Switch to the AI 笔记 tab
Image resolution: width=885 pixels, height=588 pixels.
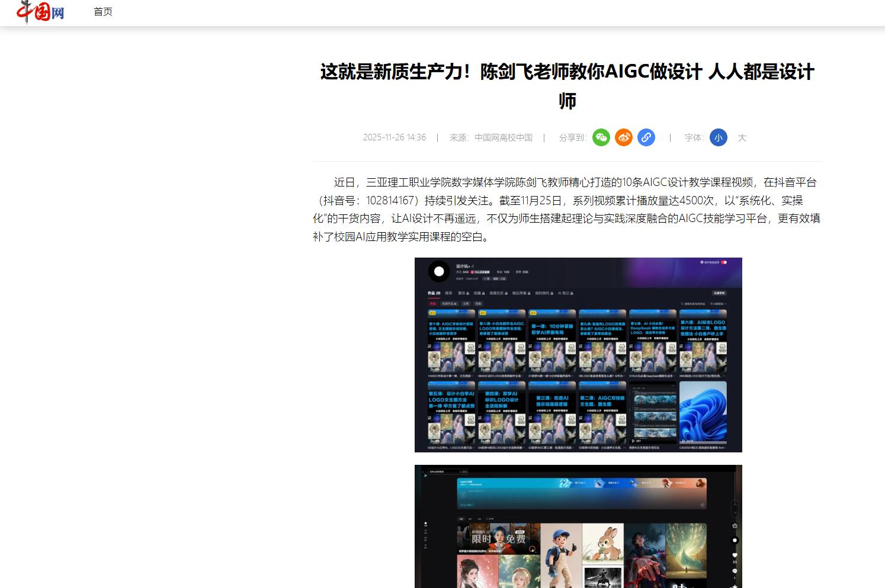pos(565,293)
